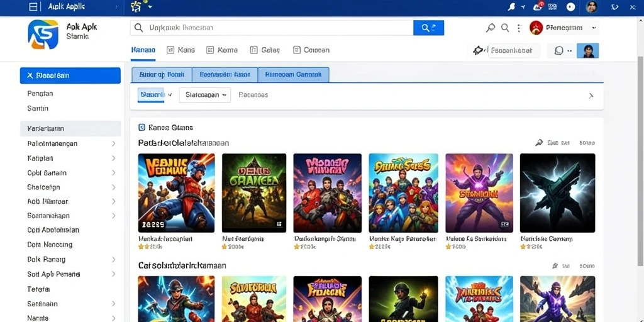Expand the Opbl Sartann sidebar item
This screenshot has width=644, height=322.
click(70, 173)
